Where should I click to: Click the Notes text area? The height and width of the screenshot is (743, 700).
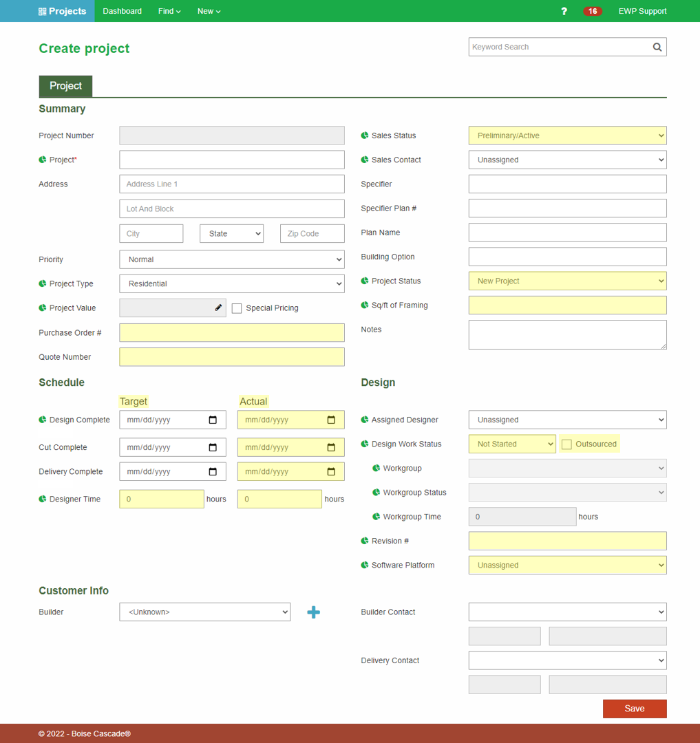point(567,335)
